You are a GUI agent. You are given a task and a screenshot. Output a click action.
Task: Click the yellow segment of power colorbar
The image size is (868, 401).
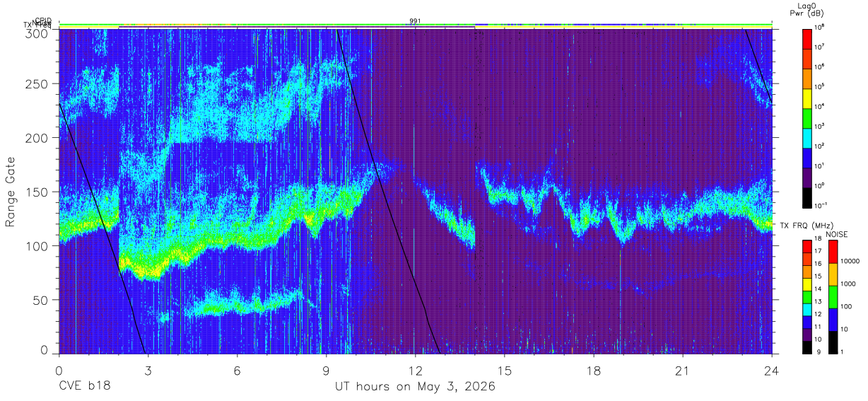pyautogui.click(x=807, y=98)
